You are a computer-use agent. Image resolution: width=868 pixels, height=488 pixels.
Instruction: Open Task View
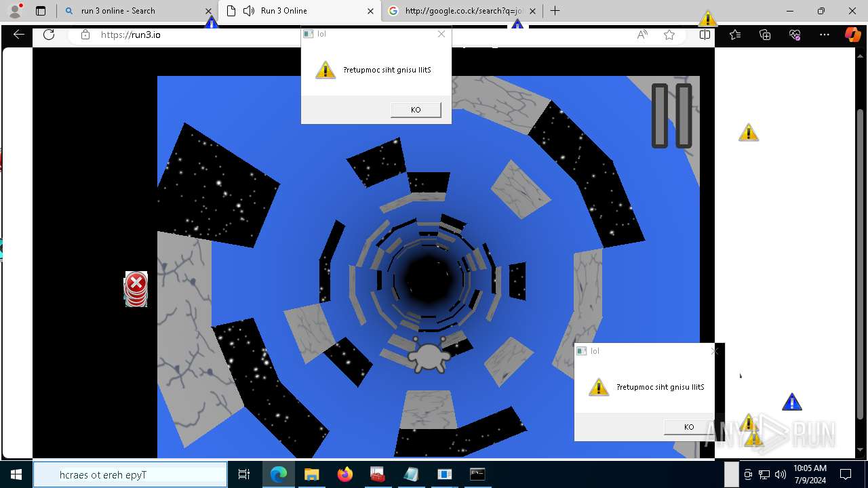(x=244, y=474)
